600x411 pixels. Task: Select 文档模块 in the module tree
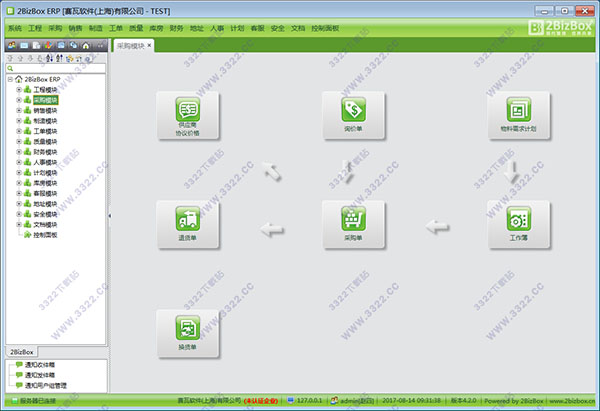pos(46,224)
